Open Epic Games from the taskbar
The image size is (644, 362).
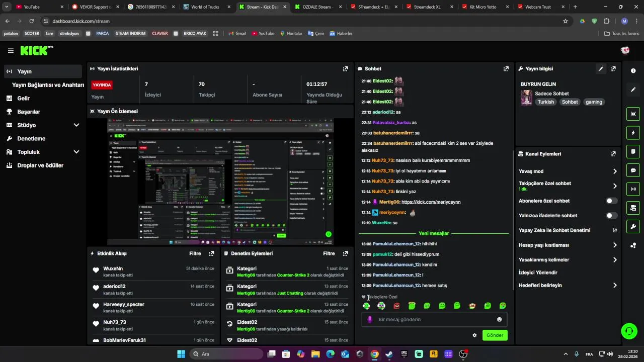(x=404, y=354)
